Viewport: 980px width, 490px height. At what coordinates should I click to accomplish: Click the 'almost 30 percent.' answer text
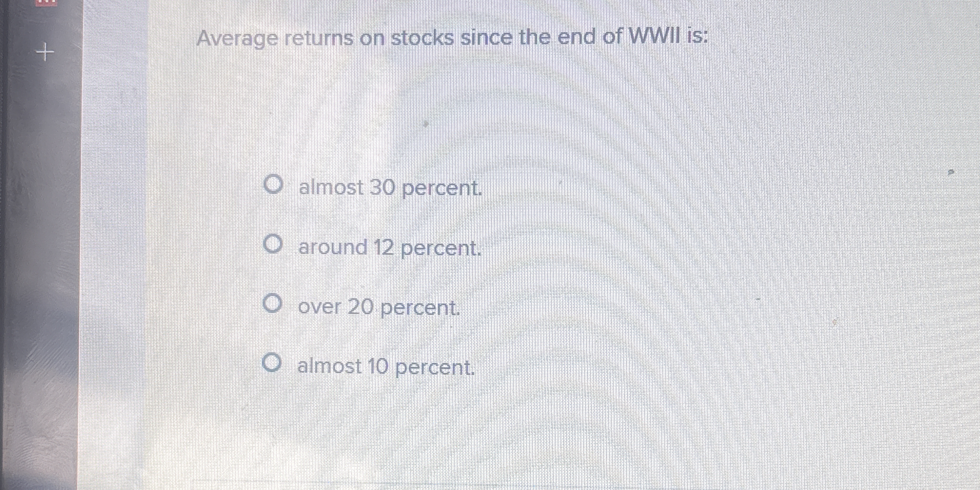pos(390,187)
